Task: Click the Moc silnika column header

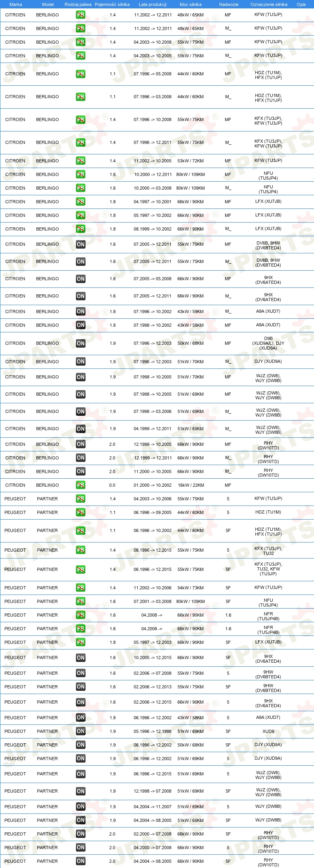Action: point(191,4)
